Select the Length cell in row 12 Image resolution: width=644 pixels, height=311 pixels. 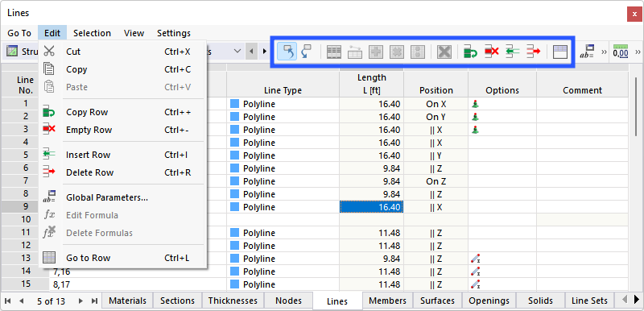coord(371,246)
